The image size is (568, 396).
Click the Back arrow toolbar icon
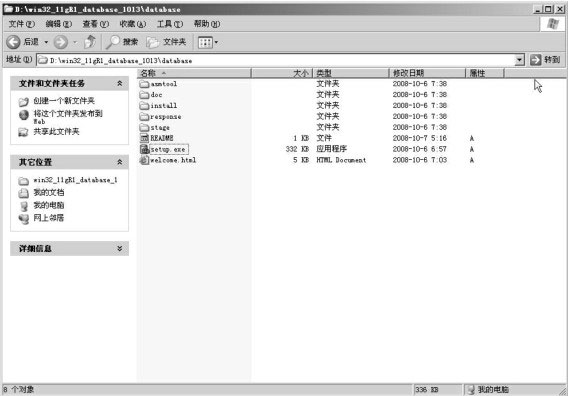13,42
